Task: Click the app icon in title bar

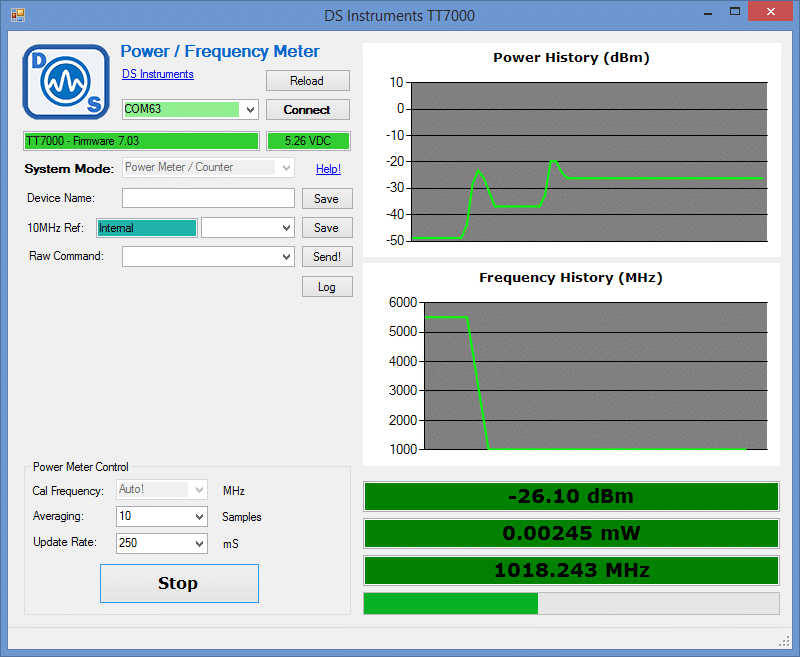Action: coord(17,15)
